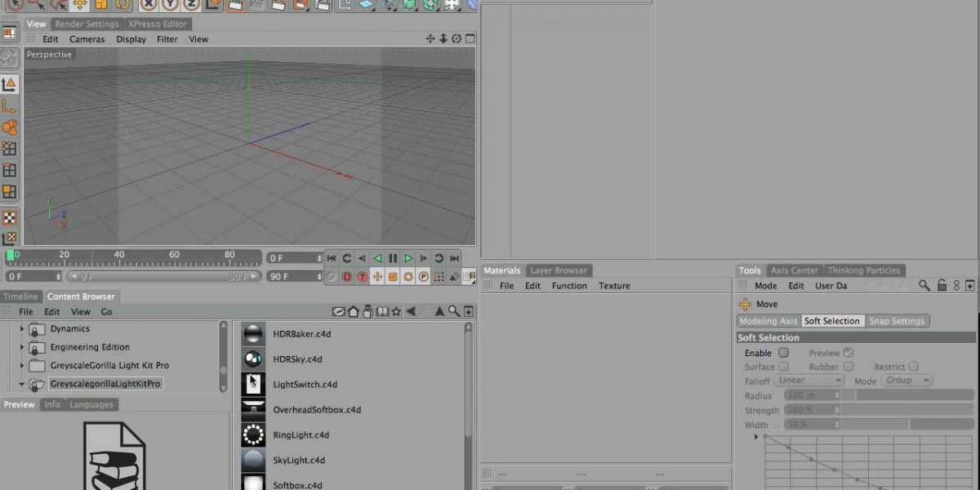Click the go to end of animation button

[x=454, y=258]
